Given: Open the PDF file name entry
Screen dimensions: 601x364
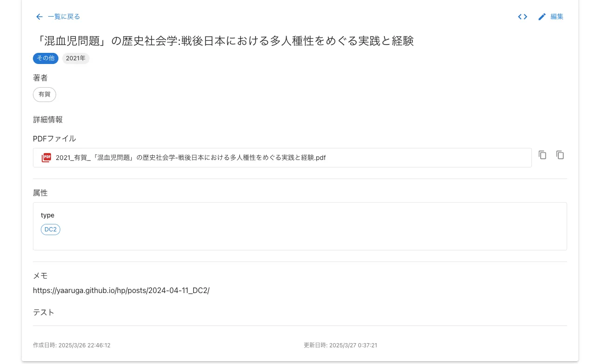Looking at the screenshot, I should click(282, 158).
